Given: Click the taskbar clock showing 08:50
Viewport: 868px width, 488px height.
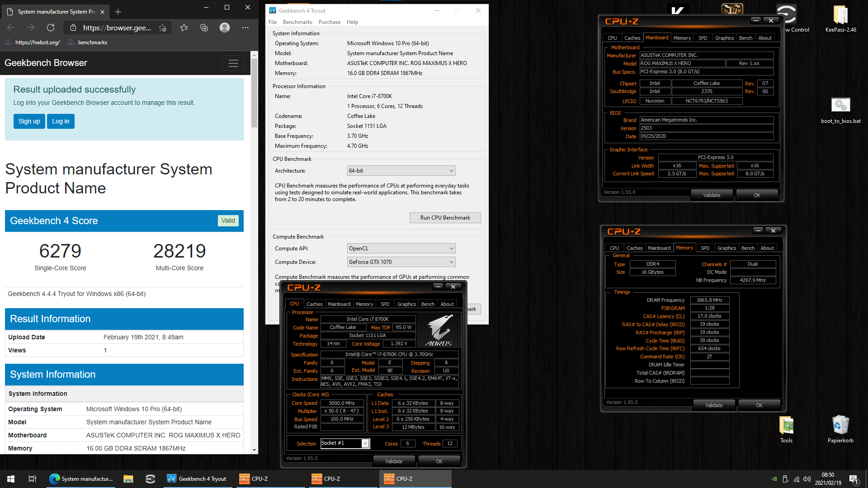Looking at the screenshot, I should (x=828, y=479).
